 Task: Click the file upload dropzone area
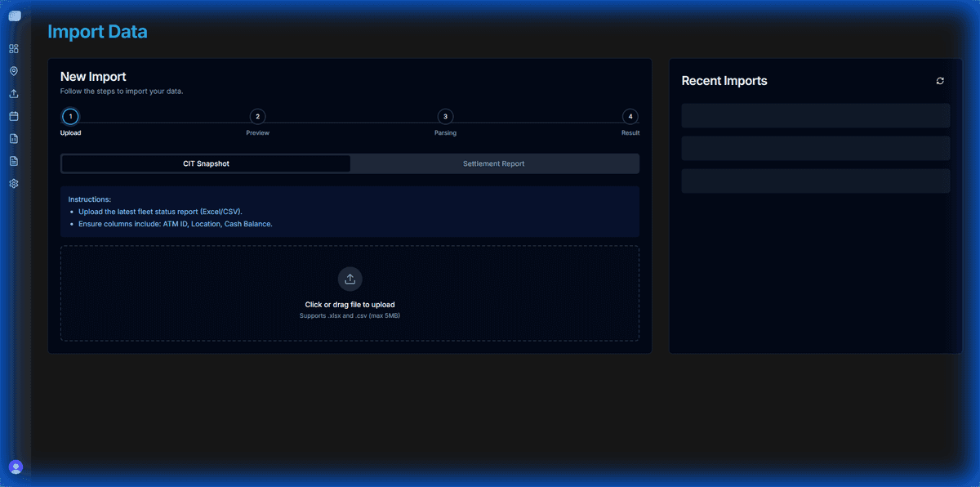point(350,293)
